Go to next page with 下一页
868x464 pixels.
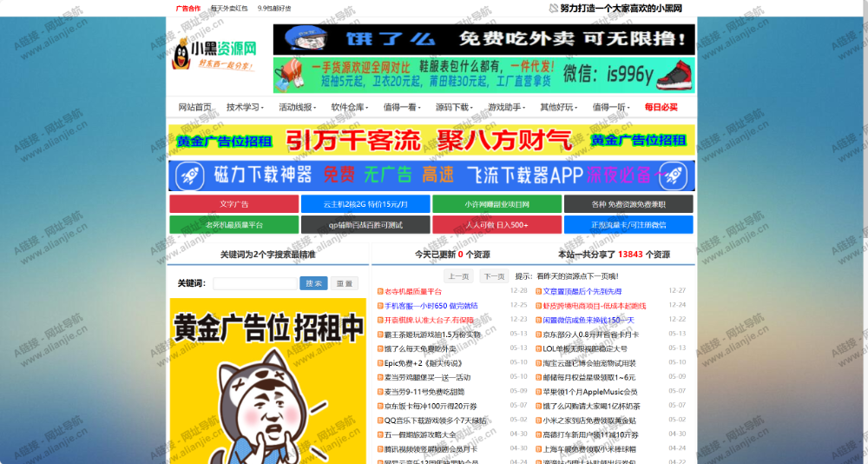point(494,276)
